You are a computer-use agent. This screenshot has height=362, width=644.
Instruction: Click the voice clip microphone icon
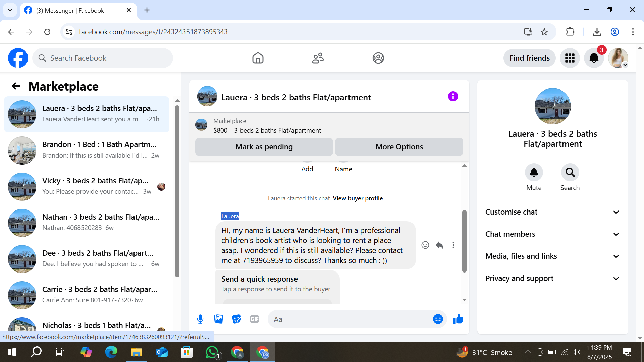[200, 319]
